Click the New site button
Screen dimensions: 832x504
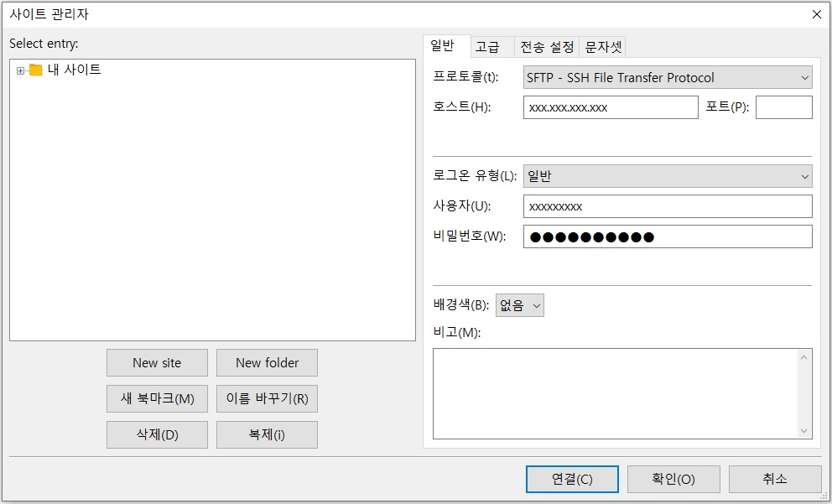(157, 362)
